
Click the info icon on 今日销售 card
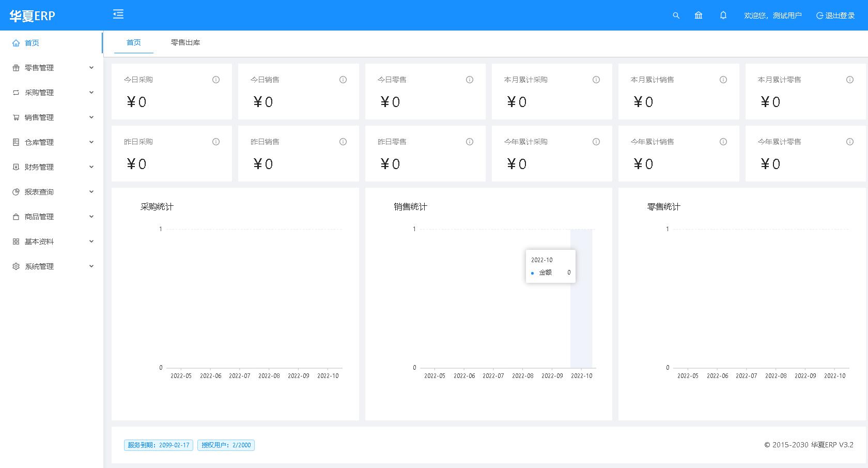343,80
